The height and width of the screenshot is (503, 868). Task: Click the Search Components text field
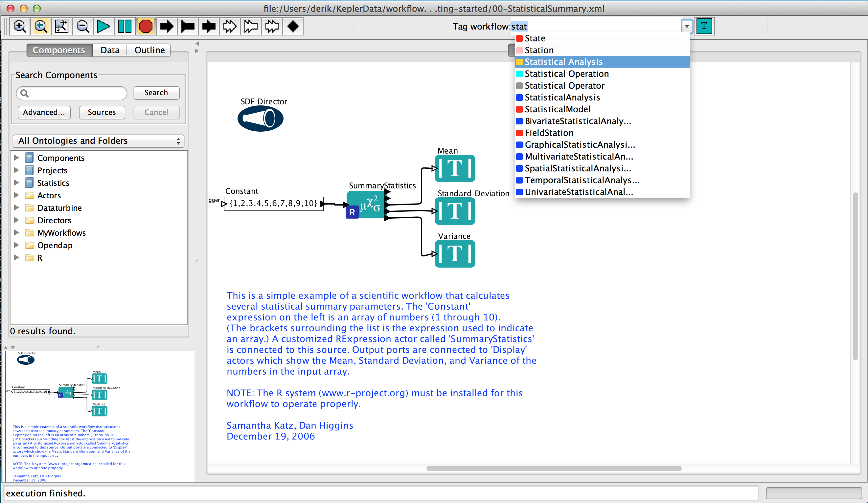coord(72,93)
